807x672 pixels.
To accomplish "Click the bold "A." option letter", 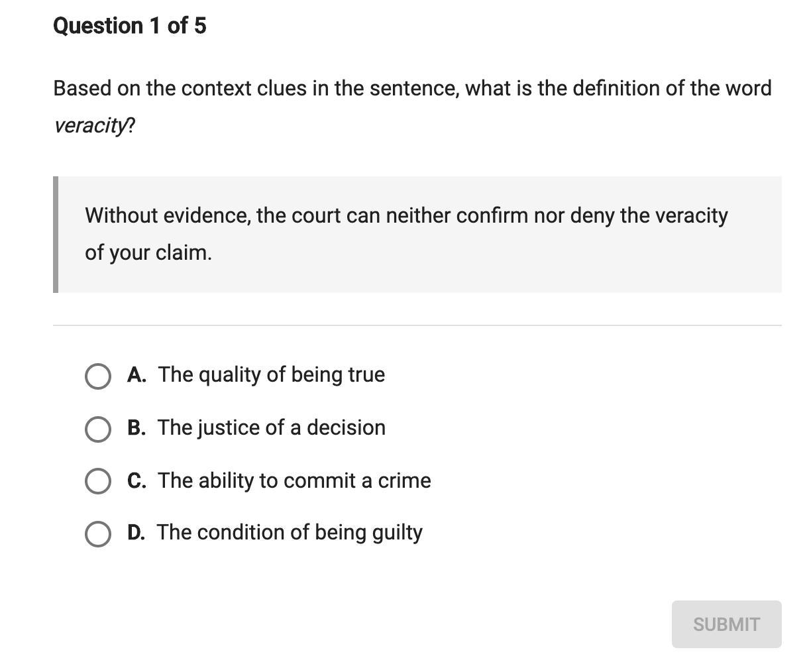I will click(136, 374).
